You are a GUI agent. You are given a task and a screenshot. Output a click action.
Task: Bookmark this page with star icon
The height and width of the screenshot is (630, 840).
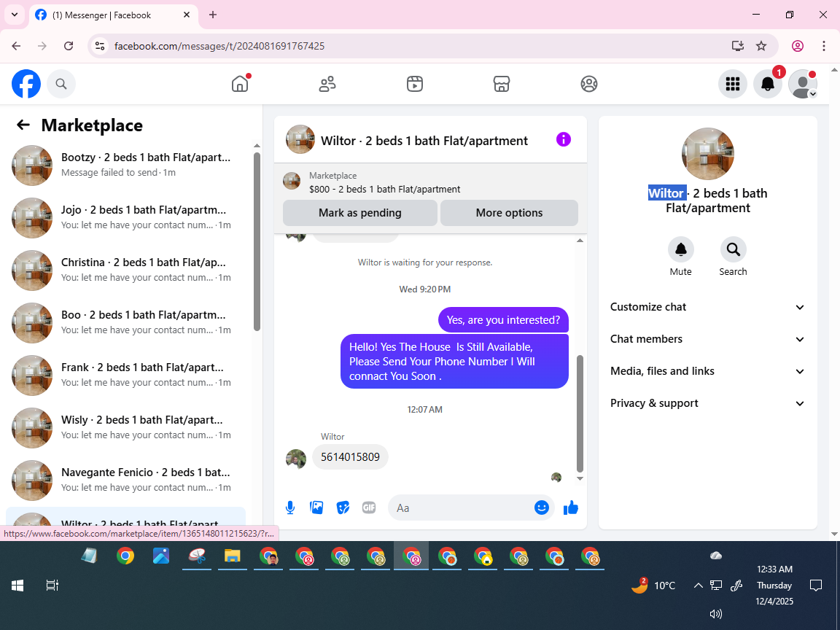[761, 46]
